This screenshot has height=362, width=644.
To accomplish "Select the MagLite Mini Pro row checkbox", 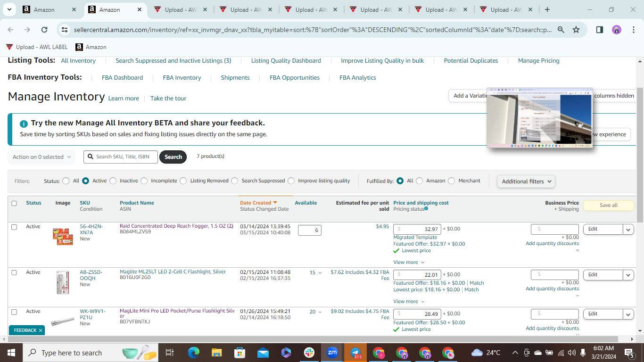I will [14, 312].
